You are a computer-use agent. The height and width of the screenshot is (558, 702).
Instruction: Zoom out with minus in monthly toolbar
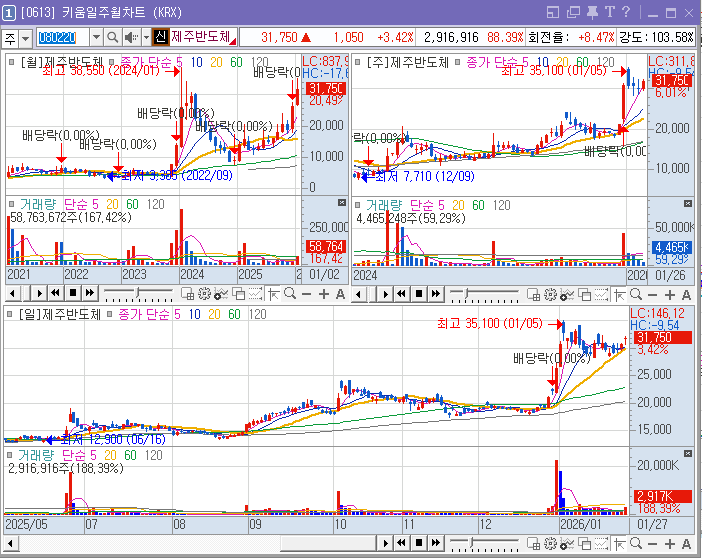307,294
